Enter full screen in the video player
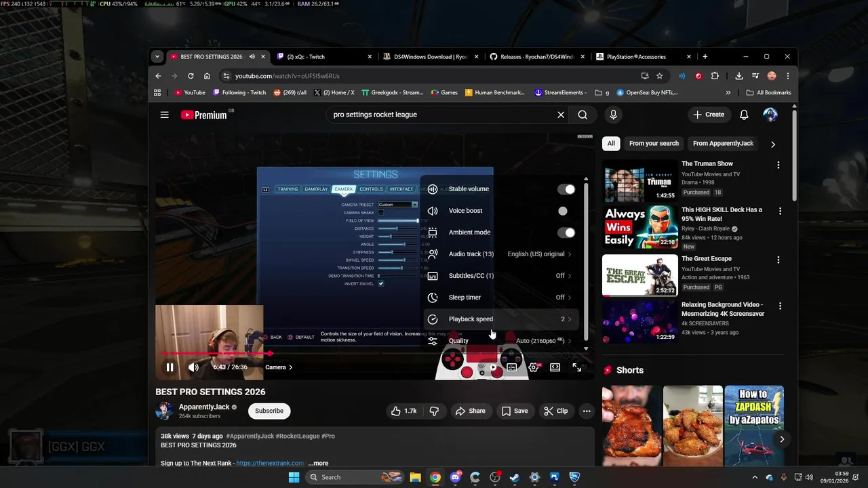 576,367
